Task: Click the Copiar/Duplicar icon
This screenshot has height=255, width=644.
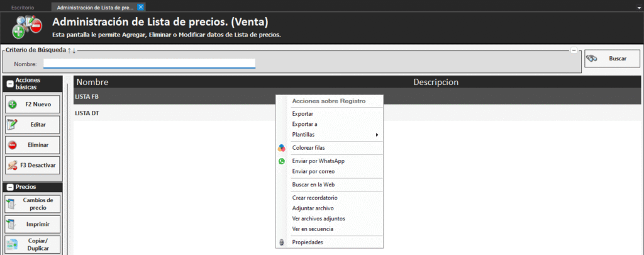Action: tap(13, 244)
